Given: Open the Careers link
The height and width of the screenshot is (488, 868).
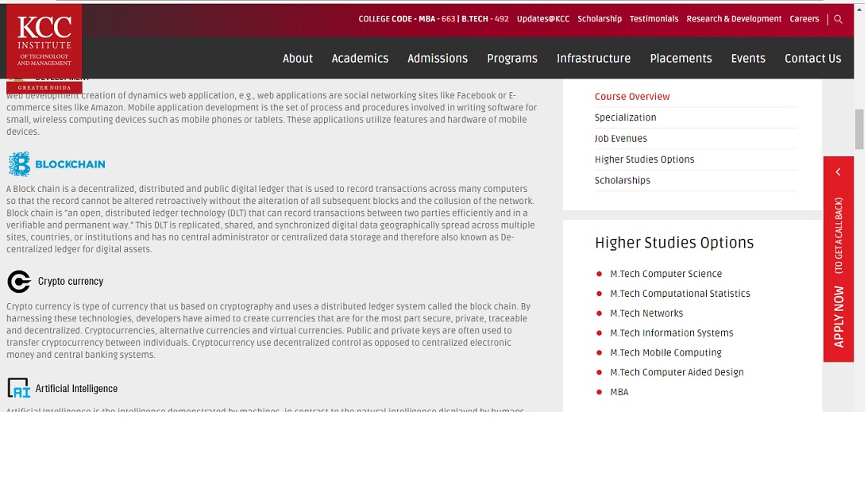Looking at the screenshot, I should [804, 19].
